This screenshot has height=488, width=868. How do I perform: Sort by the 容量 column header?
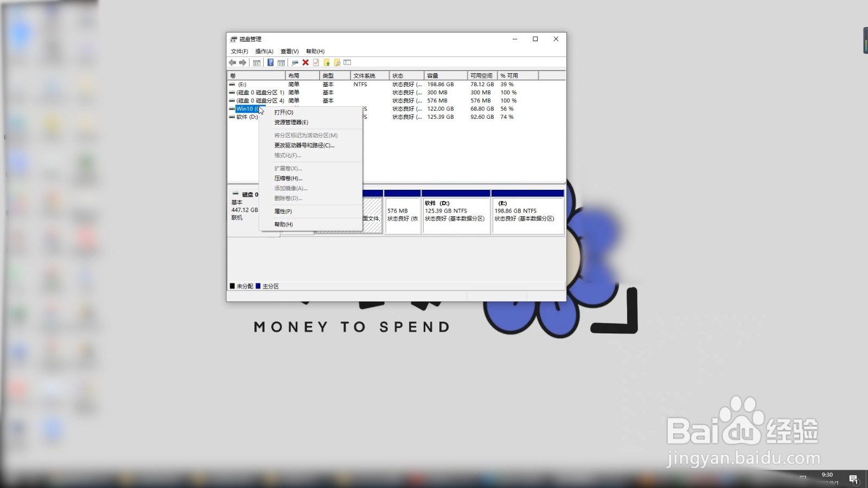point(445,75)
